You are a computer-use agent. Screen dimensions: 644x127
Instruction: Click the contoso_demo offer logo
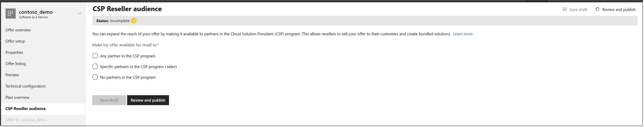10,13
